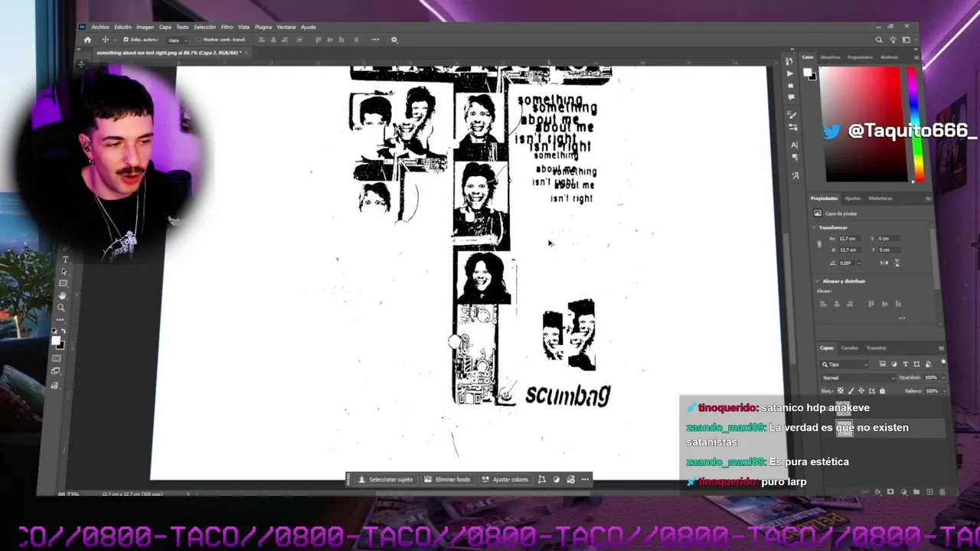
Task: Click the search magnifier at top right
Action: [879, 40]
